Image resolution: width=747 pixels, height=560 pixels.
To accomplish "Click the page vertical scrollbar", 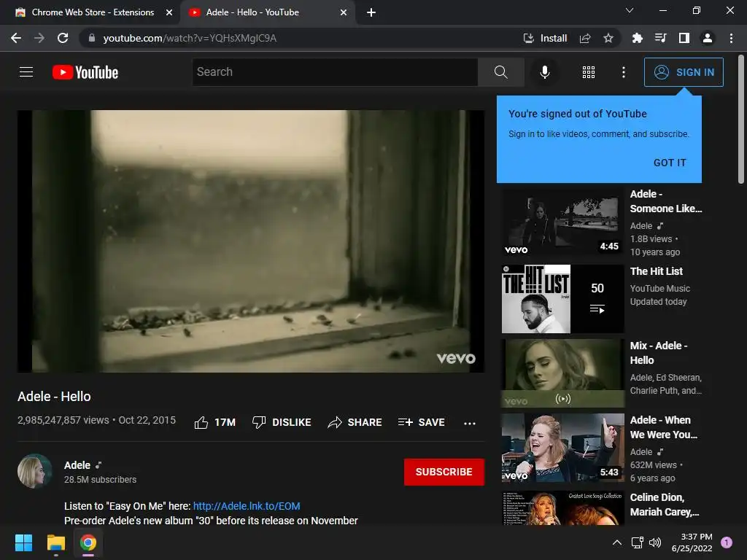I will click(x=741, y=119).
